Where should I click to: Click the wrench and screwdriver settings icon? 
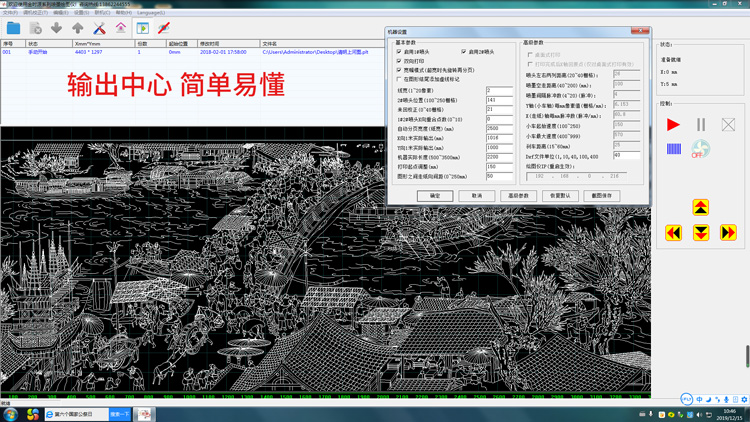(x=99, y=28)
